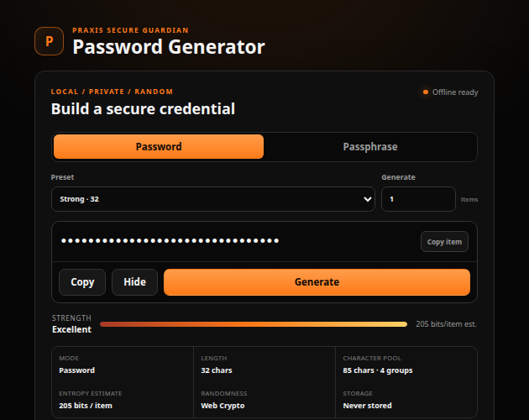Select the masked password dots
The height and width of the screenshot is (420, 529).
(x=170, y=241)
